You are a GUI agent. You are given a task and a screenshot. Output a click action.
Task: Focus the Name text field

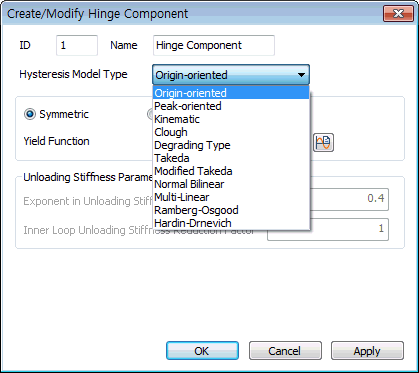click(x=214, y=45)
